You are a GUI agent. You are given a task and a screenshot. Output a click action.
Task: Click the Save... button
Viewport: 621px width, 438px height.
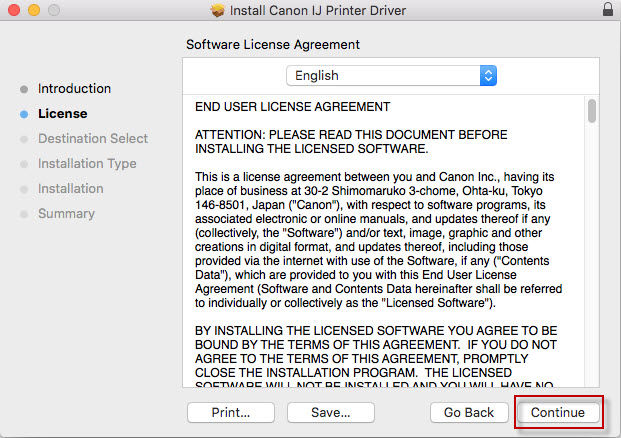(331, 412)
